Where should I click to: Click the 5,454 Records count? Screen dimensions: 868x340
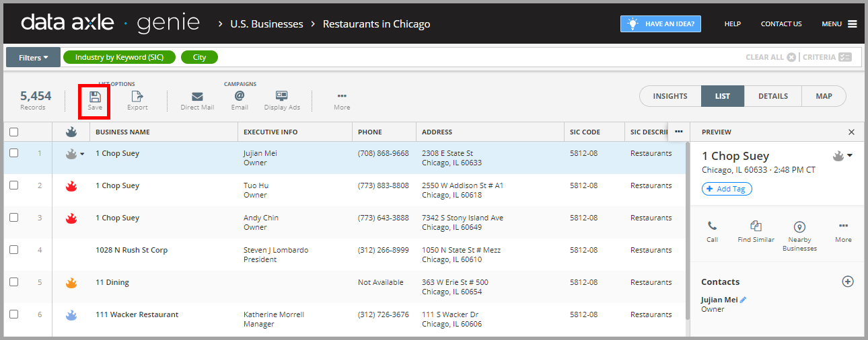coord(36,99)
